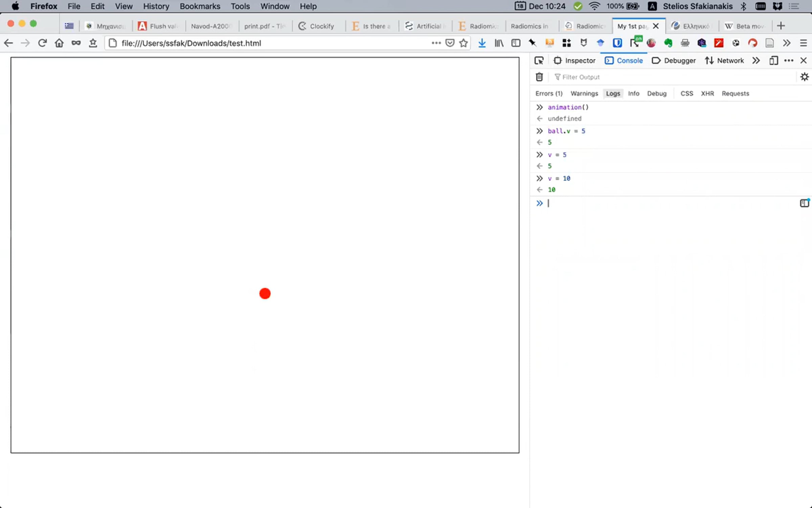Viewport: 812px width, 508px height.
Task: Open the Downloads arrow panel
Action: click(482, 43)
